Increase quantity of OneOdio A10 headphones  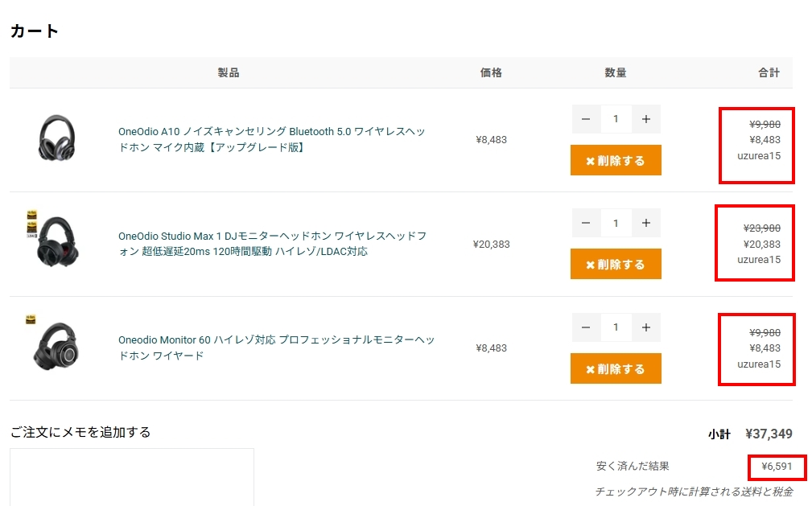pos(645,119)
